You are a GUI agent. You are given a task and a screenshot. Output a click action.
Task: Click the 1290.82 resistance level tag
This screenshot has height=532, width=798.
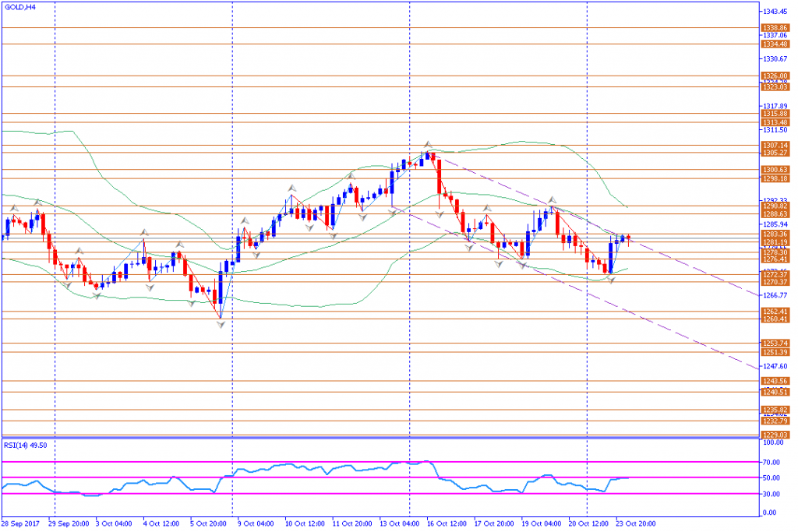point(775,206)
